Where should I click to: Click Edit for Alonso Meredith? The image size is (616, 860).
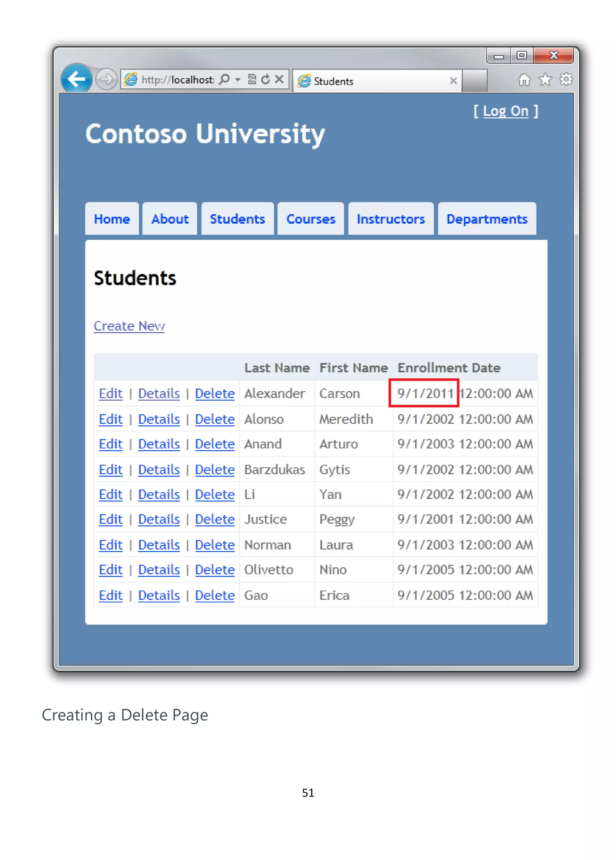pyautogui.click(x=111, y=419)
